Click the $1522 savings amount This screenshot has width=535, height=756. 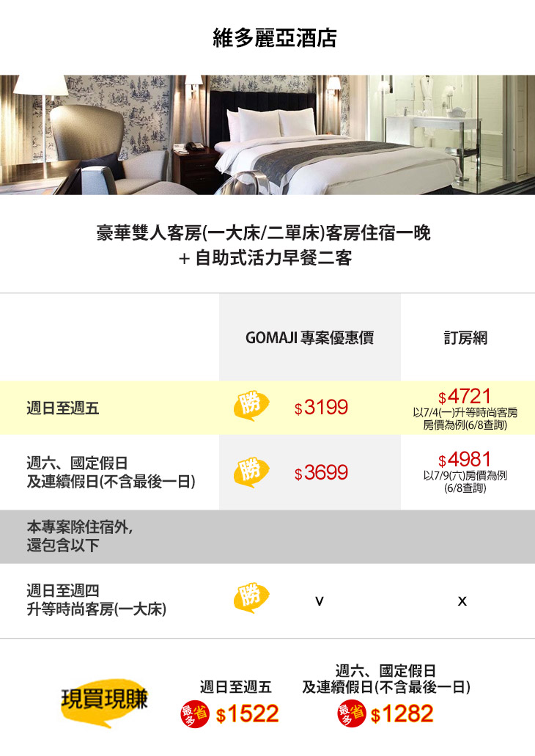pos(248,714)
